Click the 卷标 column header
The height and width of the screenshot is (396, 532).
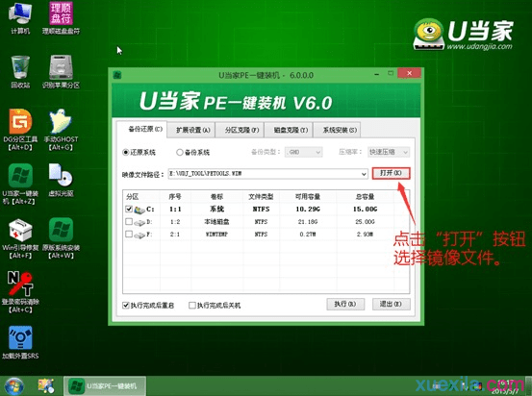point(217,197)
